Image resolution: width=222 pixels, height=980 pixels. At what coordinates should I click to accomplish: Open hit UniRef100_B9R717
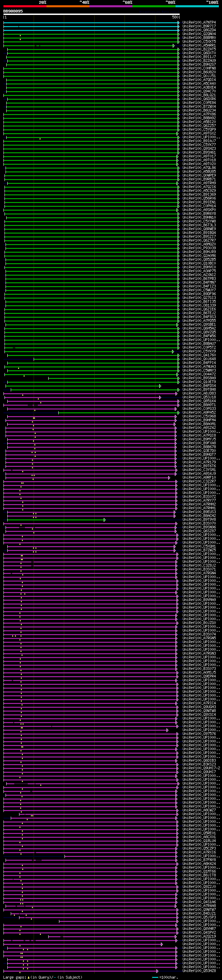199,26
